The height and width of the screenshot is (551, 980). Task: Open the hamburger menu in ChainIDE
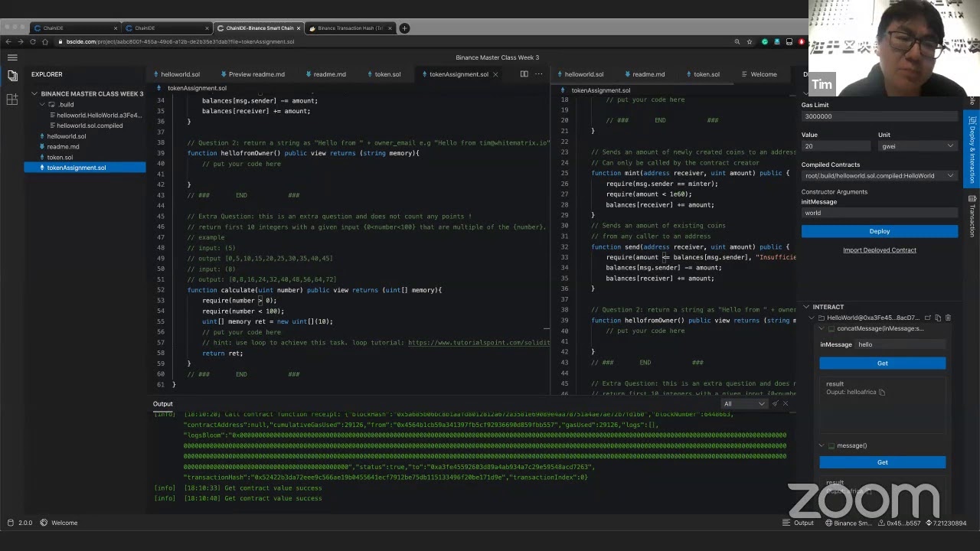point(12,57)
